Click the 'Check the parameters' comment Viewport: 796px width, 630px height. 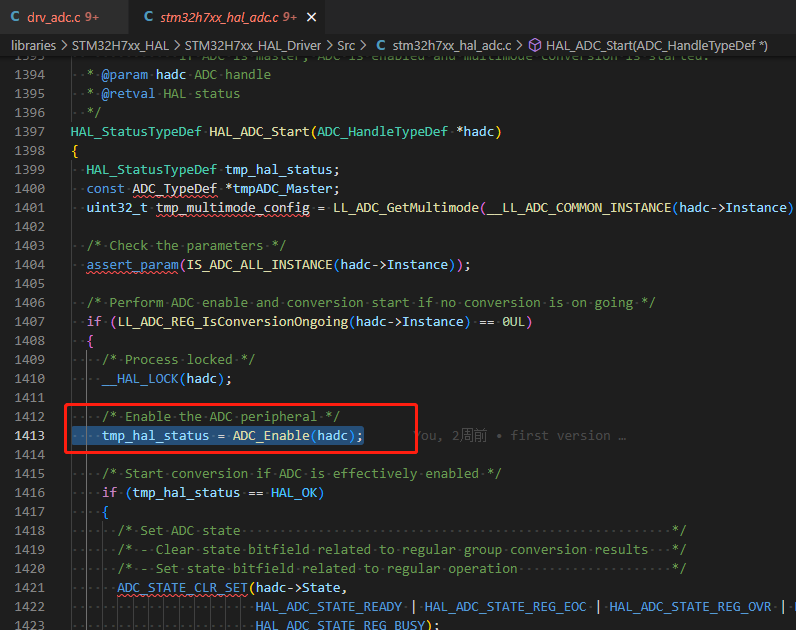point(186,246)
